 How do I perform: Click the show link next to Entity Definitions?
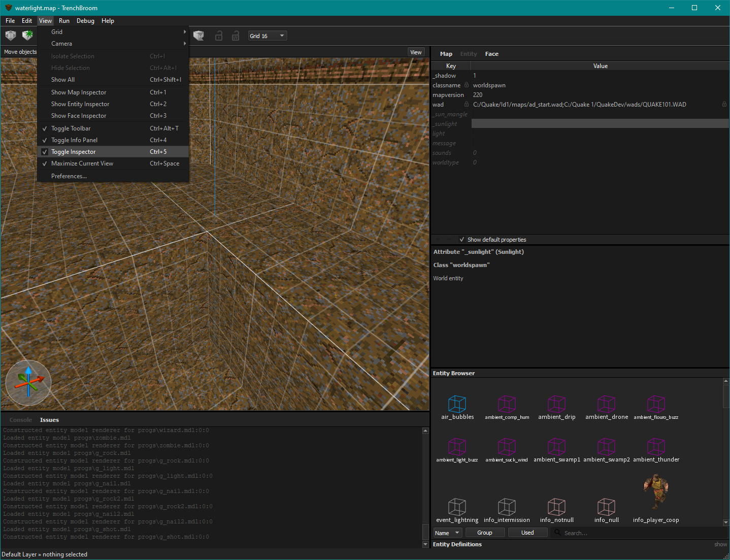(x=720, y=544)
